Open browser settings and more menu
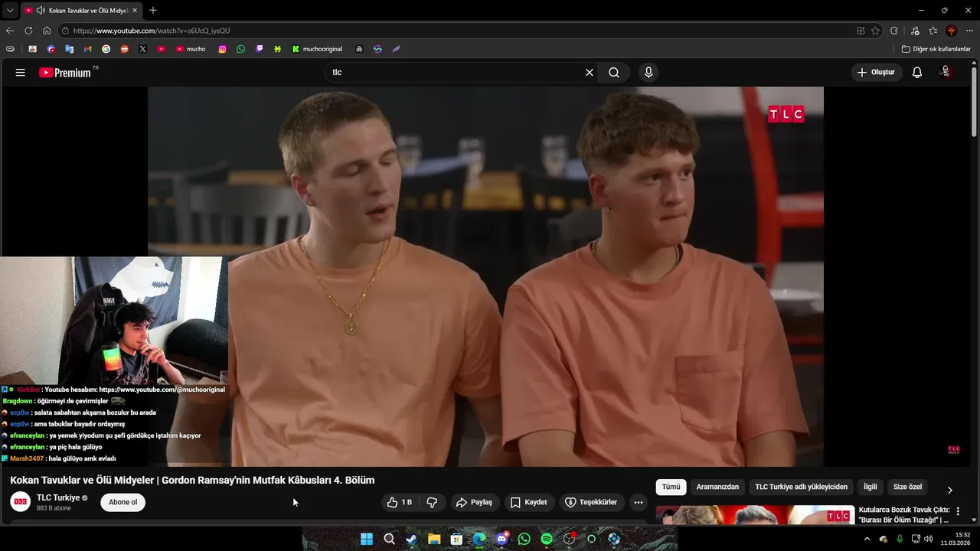Screen dimensions: 980x551 tap(969, 31)
